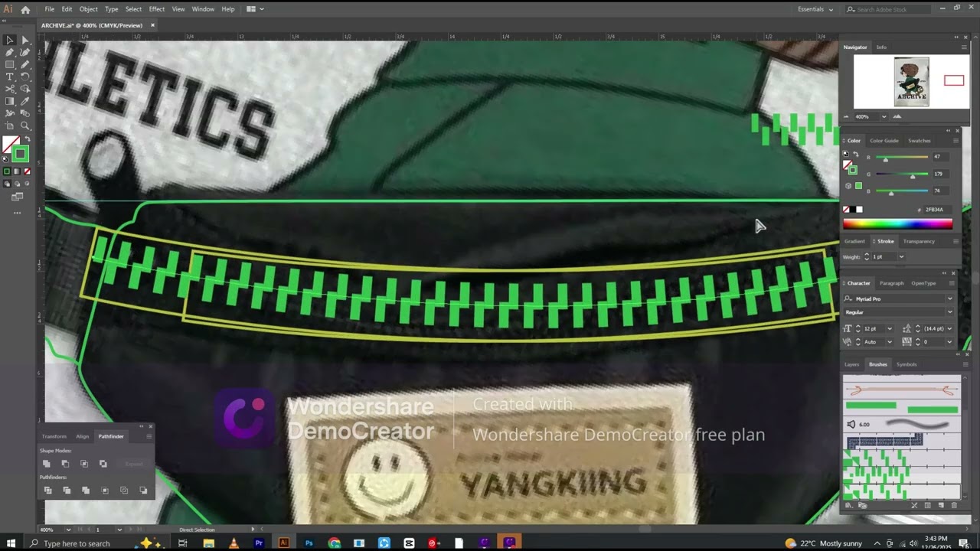This screenshot has height=551, width=980.
Task: Pick color from spectrum bar
Action: pos(897,224)
